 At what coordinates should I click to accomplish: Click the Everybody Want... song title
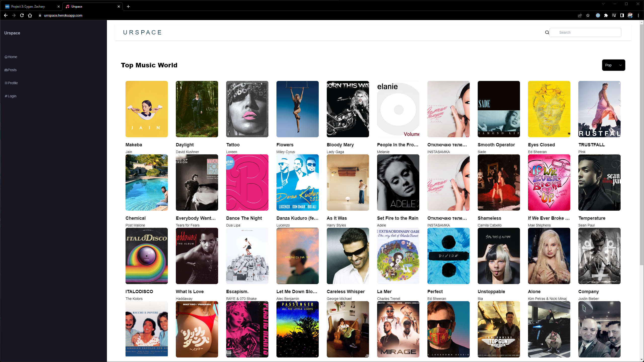click(x=196, y=218)
